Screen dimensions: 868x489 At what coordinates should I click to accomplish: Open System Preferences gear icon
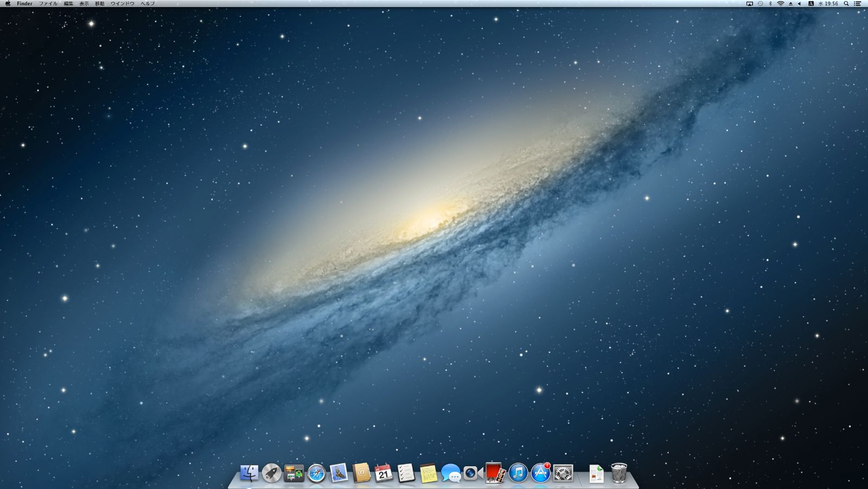coord(563,473)
